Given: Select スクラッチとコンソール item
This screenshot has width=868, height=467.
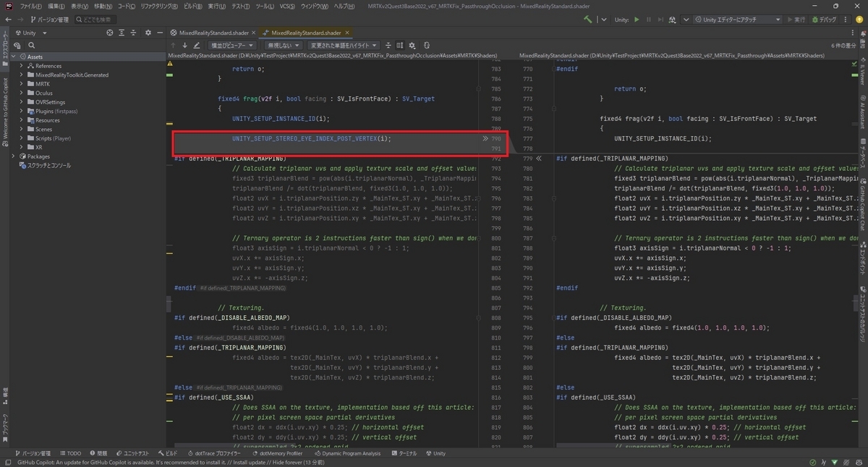Looking at the screenshot, I should 44,165.
